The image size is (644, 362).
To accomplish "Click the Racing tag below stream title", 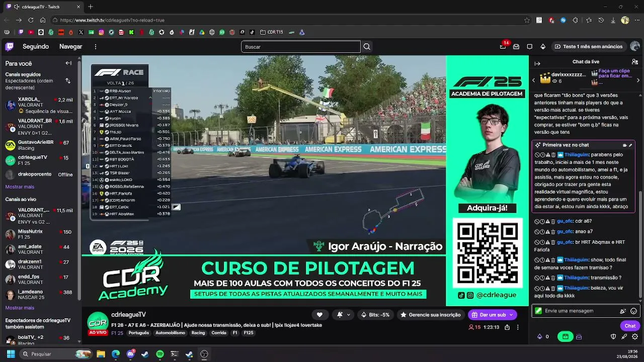I will pyautogui.click(x=198, y=333).
